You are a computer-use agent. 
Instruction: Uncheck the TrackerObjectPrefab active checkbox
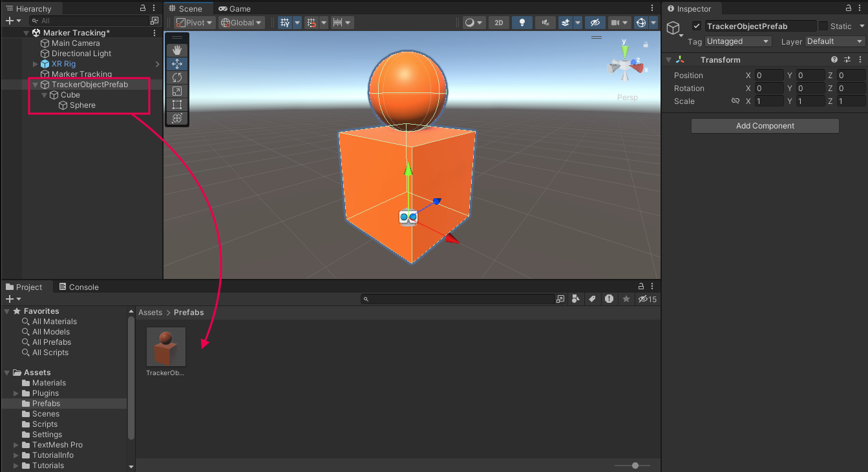(x=696, y=26)
